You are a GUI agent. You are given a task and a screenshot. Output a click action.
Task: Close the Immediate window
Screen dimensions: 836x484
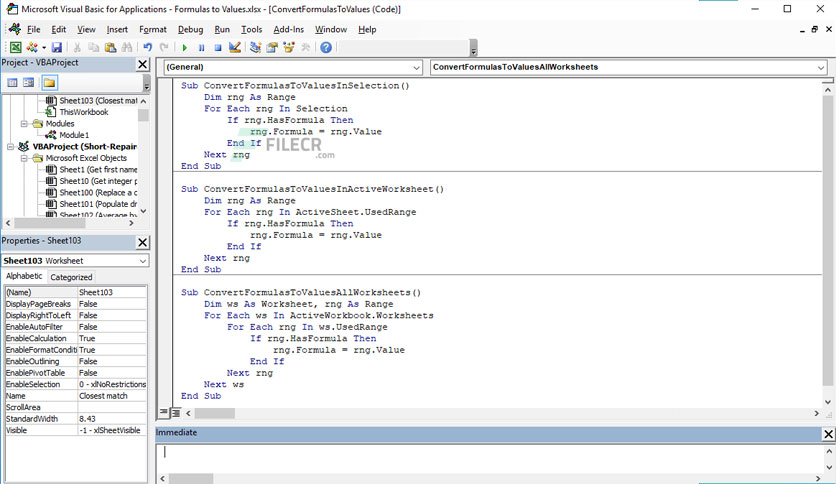[828, 434]
